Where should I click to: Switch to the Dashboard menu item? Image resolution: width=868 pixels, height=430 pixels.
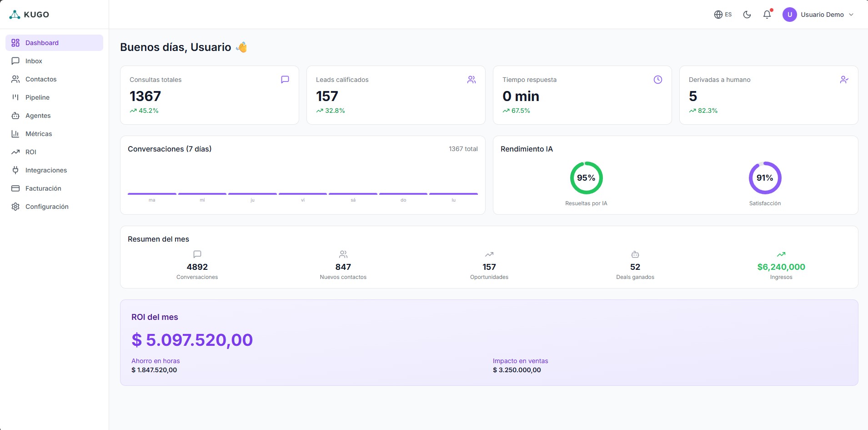[x=43, y=42]
